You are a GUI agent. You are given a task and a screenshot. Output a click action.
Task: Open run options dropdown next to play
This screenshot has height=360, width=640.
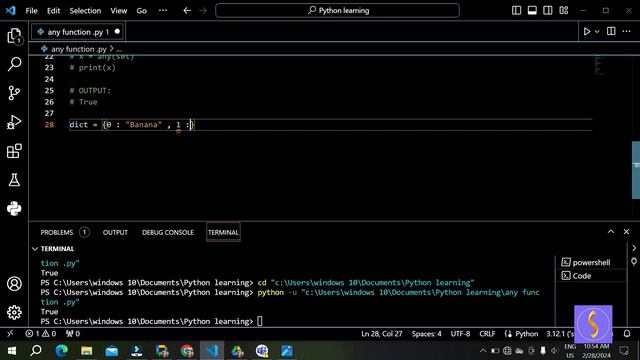[x=597, y=31]
